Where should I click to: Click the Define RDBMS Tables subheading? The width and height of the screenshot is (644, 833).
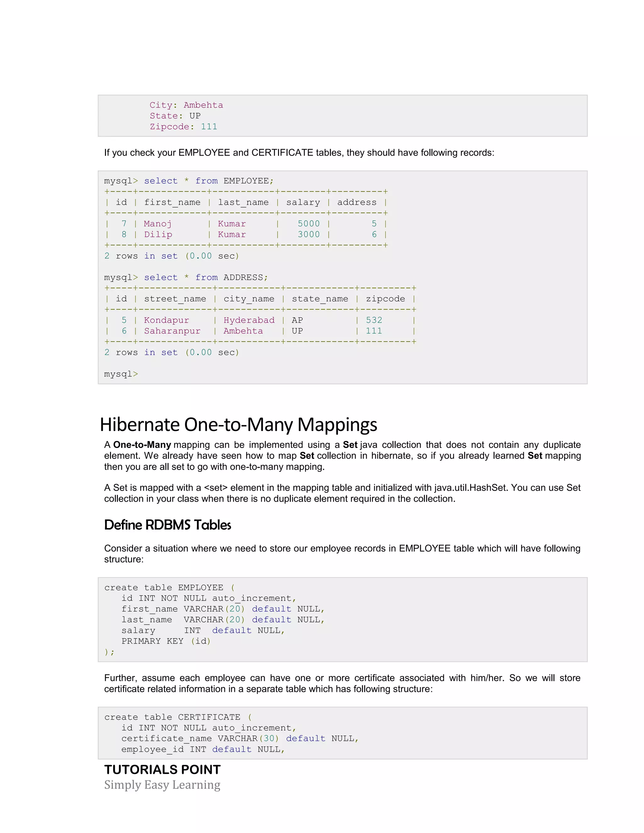[x=168, y=525]
